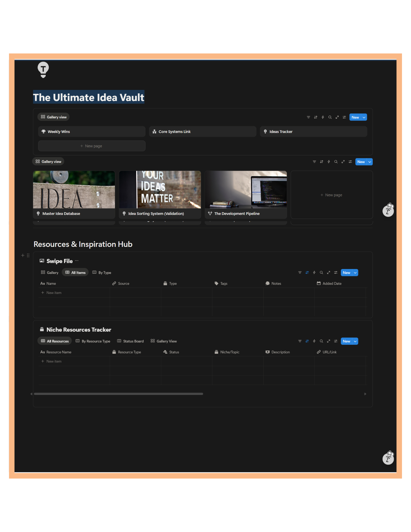
Task: Switch to By Type tab in Swipe File
Action: [x=102, y=272]
